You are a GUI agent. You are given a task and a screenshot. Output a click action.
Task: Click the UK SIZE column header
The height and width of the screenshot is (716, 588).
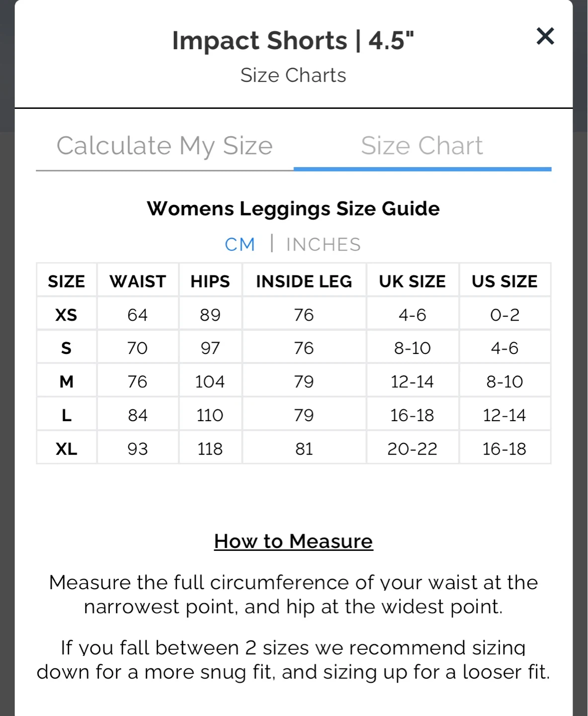point(413,281)
